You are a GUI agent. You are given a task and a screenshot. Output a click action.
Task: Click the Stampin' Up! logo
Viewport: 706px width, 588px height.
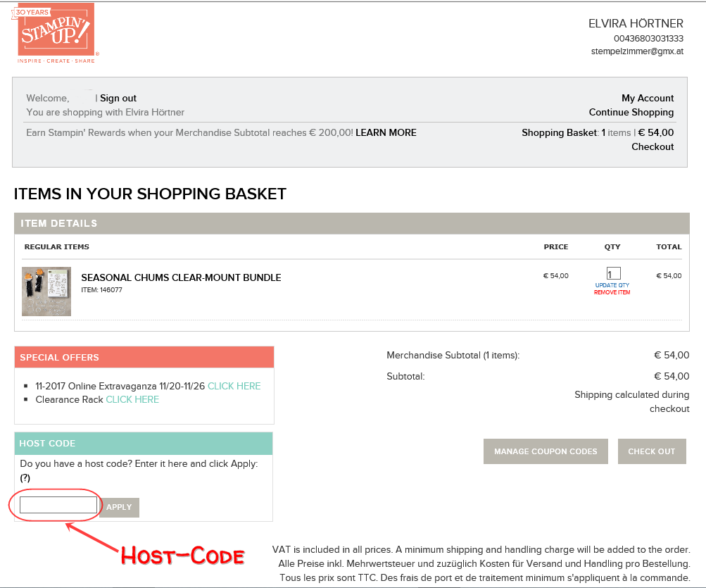tap(54, 34)
